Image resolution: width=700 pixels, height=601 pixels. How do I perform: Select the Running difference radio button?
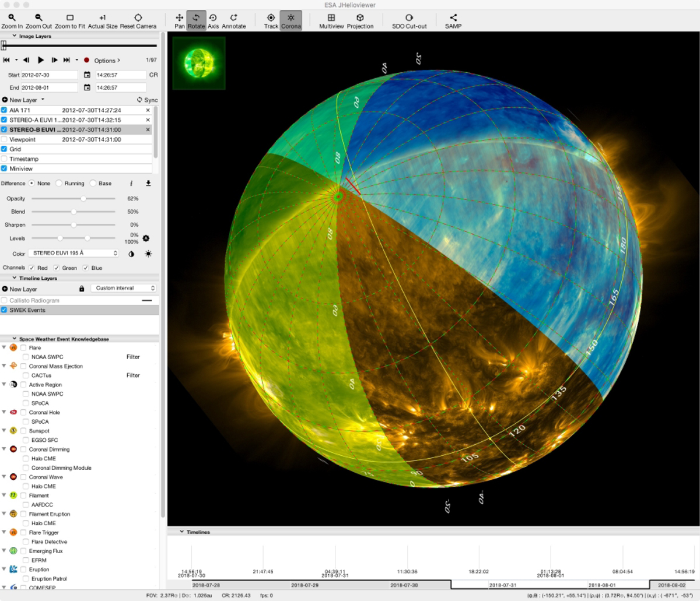[x=60, y=184]
